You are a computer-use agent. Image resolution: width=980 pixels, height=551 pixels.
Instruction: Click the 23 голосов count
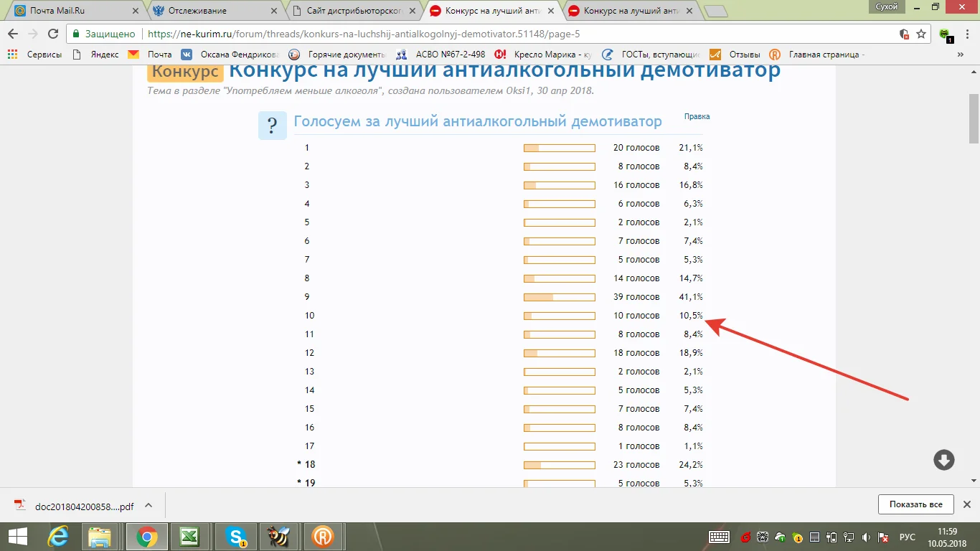pos(636,465)
